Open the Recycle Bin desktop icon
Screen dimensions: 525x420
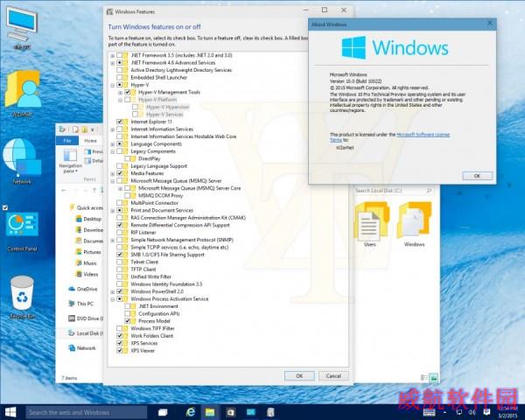click(22, 297)
